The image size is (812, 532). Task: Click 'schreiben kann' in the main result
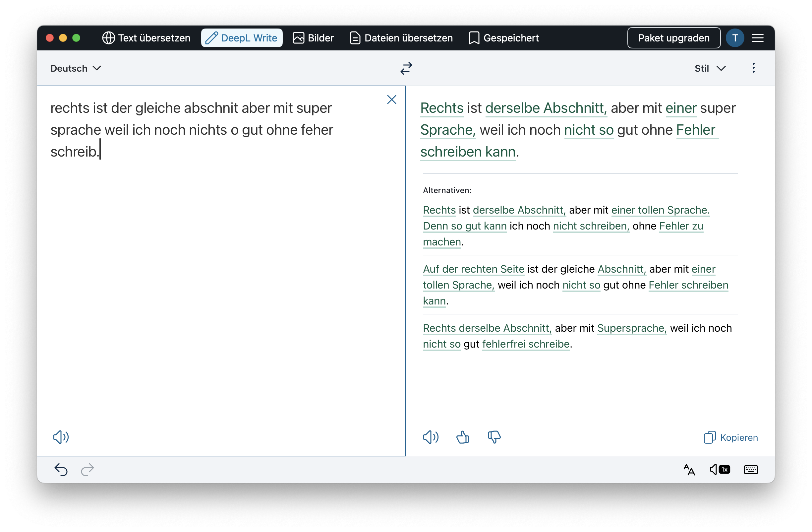pyautogui.click(x=467, y=152)
